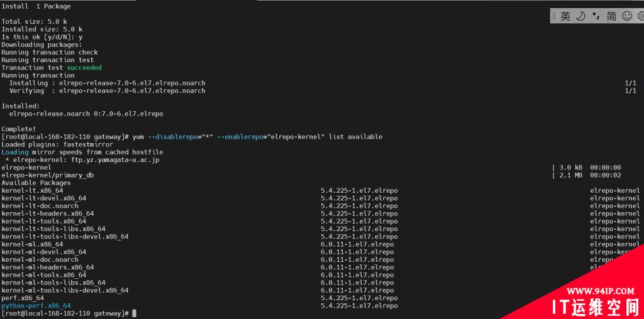
Task: Open the smiley emoji panel in IME bar
Action: tap(627, 16)
